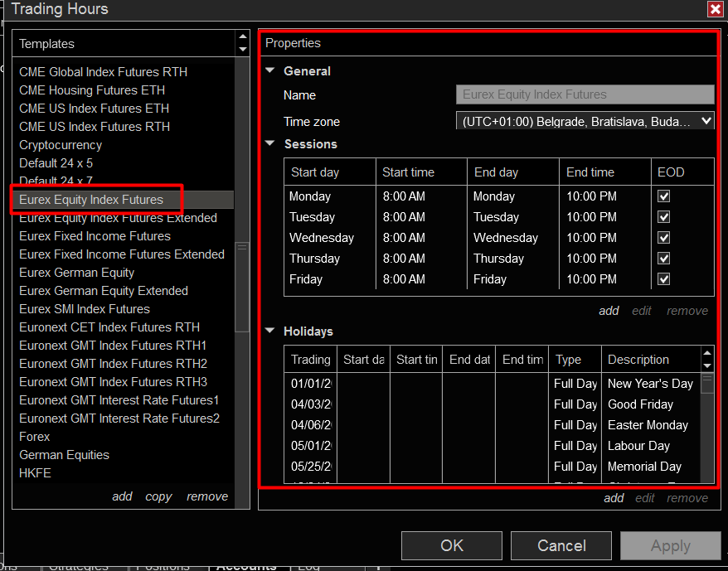
Task: Click 'copy' to duplicate the selected template
Action: click(158, 496)
